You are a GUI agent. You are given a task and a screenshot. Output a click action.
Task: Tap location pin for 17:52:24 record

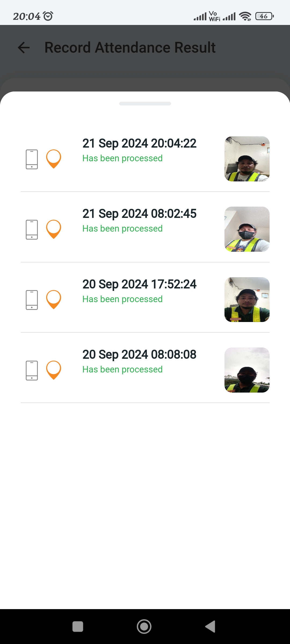click(54, 299)
